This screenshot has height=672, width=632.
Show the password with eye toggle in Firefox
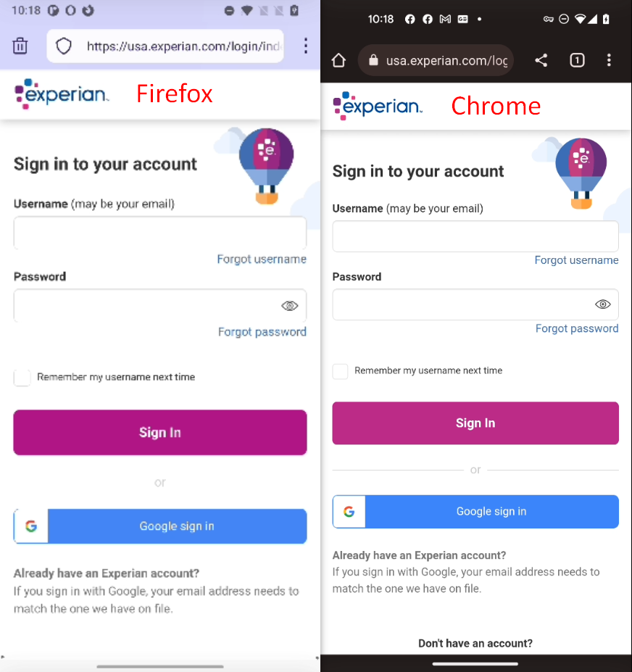pyautogui.click(x=290, y=305)
